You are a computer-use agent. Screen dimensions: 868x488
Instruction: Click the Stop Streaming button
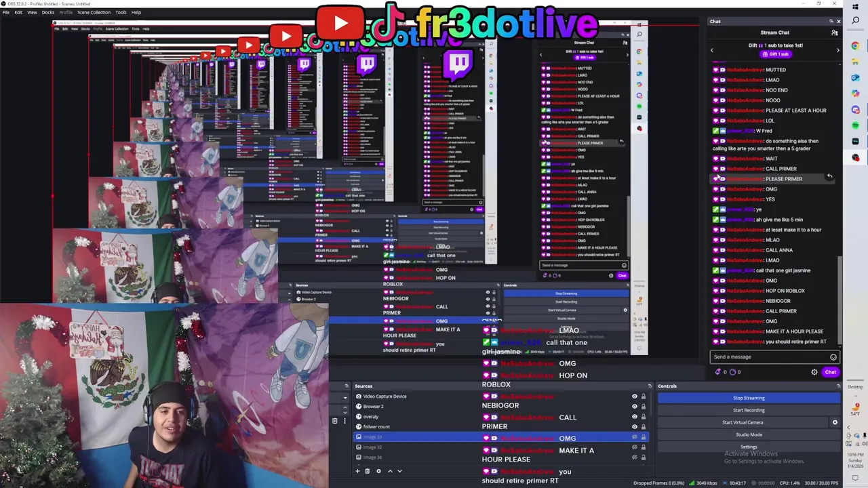(749, 398)
